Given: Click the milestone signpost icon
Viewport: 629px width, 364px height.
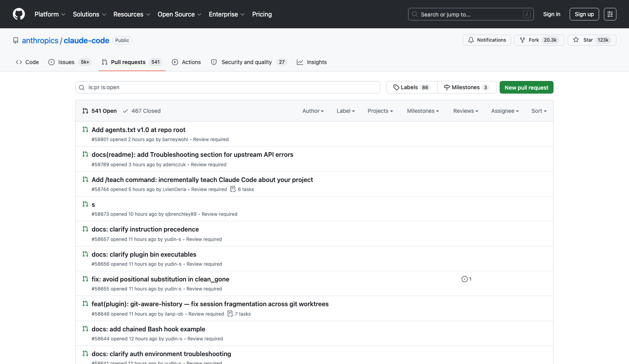Looking at the screenshot, I should (447, 87).
